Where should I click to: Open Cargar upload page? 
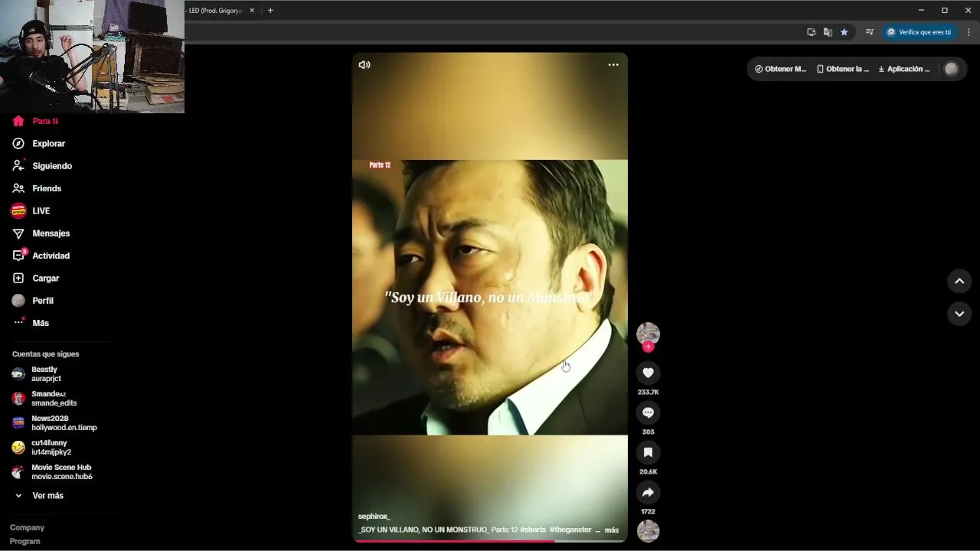45,279
